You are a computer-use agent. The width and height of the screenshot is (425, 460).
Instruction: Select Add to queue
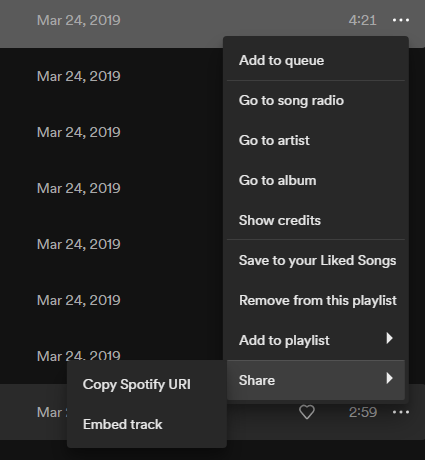316,60
